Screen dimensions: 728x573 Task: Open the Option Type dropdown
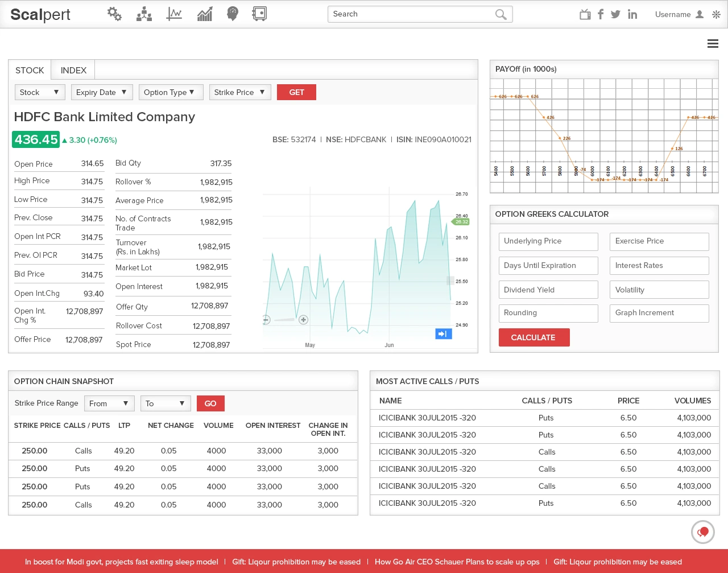pyautogui.click(x=171, y=92)
